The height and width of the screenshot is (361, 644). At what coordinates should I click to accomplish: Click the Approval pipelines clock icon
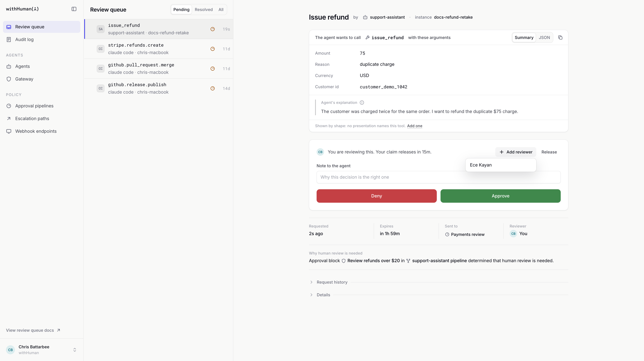click(x=9, y=106)
